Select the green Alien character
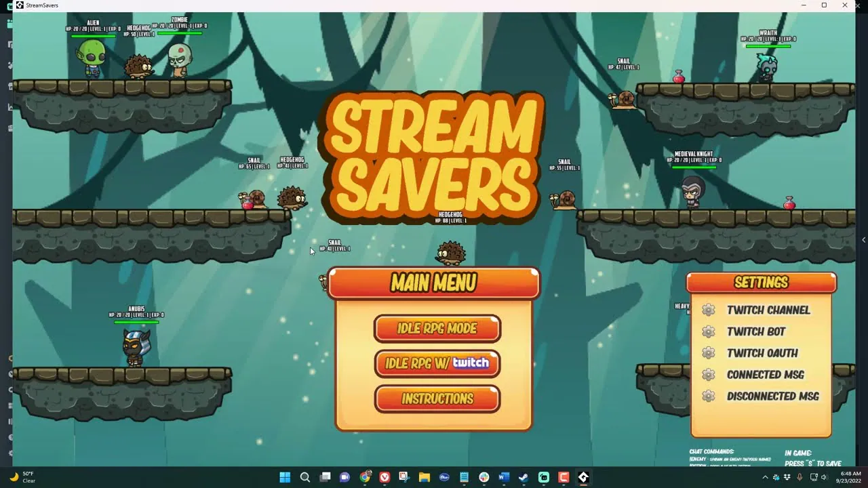The width and height of the screenshot is (868, 488). coord(91,58)
